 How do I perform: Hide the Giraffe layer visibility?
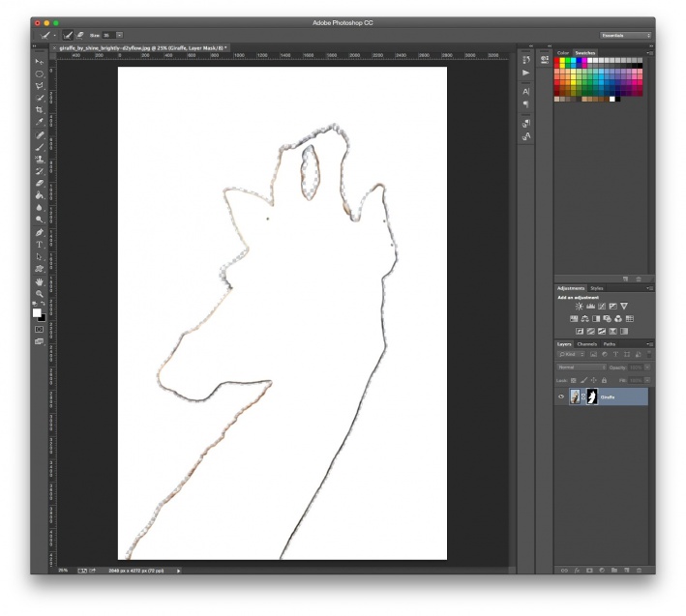561,397
